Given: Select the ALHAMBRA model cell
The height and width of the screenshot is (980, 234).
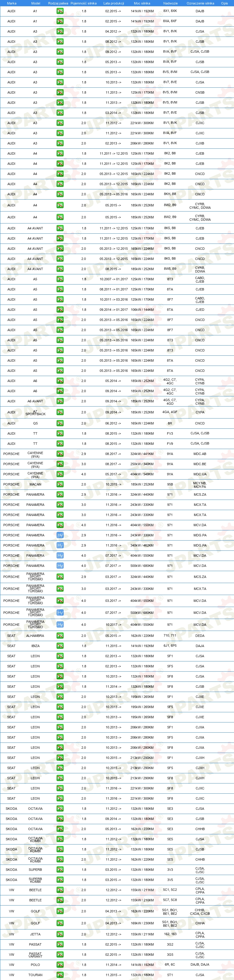Looking at the screenshot, I should pyautogui.click(x=35, y=636).
